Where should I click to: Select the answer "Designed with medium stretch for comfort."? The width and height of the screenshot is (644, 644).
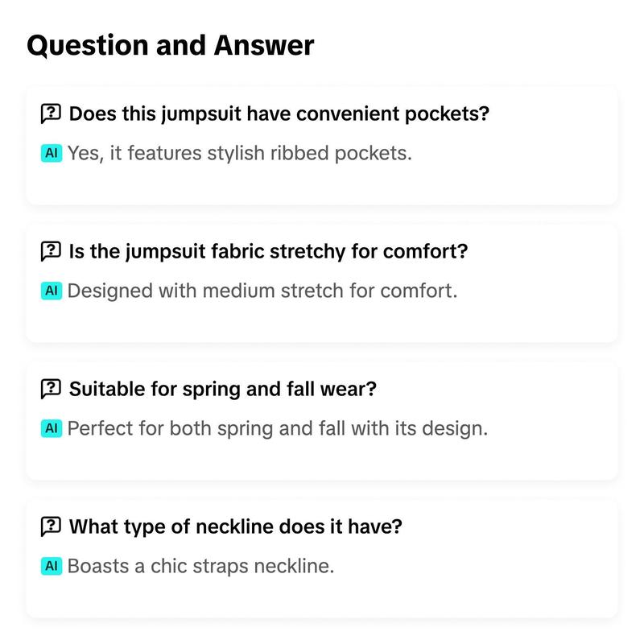(x=262, y=291)
